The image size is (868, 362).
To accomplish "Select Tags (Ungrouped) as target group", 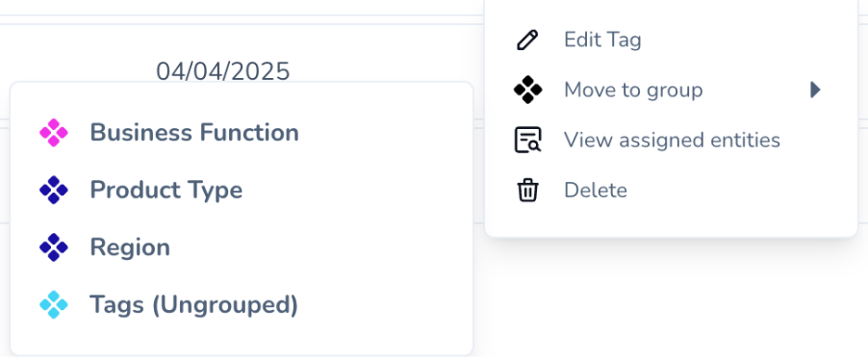I will coord(241,304).
